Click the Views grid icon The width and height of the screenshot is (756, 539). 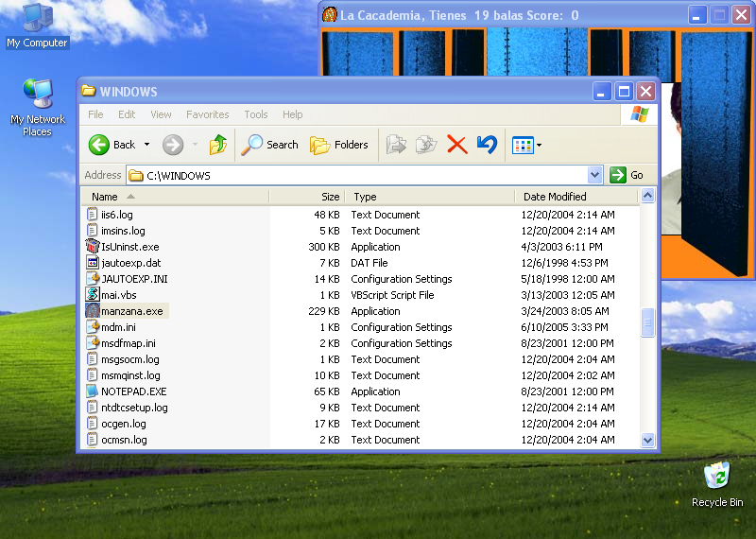click(523, 145)
